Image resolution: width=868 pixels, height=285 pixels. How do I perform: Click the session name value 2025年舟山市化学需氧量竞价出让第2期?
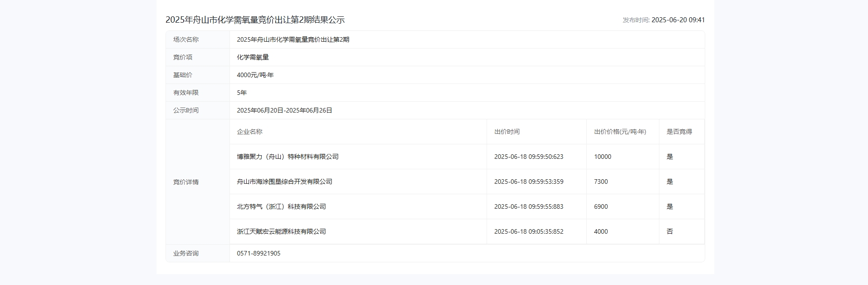293,39
